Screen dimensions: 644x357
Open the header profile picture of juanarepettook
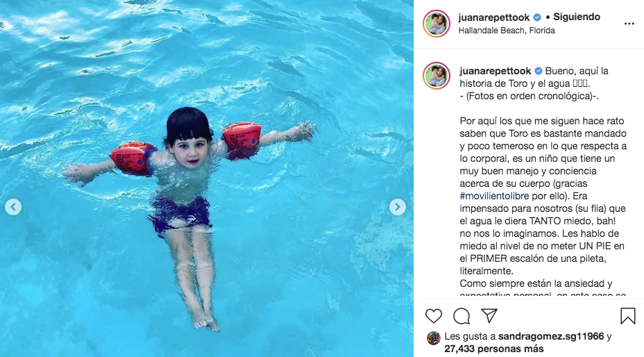pos(437,24)
